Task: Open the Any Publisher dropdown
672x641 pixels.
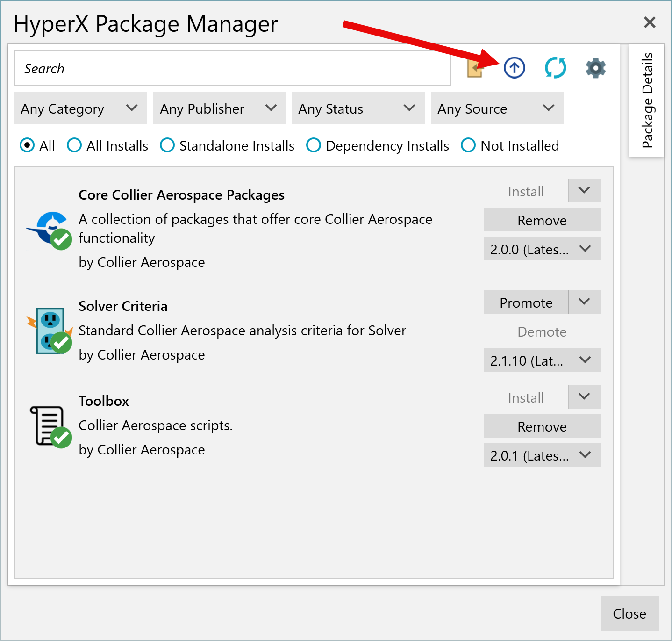Action: click(220, 108)
